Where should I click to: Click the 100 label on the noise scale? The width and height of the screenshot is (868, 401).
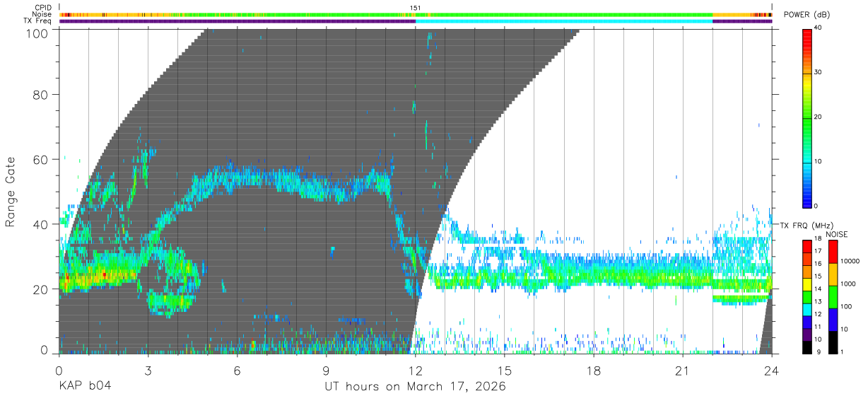click(x=847, y=306)
